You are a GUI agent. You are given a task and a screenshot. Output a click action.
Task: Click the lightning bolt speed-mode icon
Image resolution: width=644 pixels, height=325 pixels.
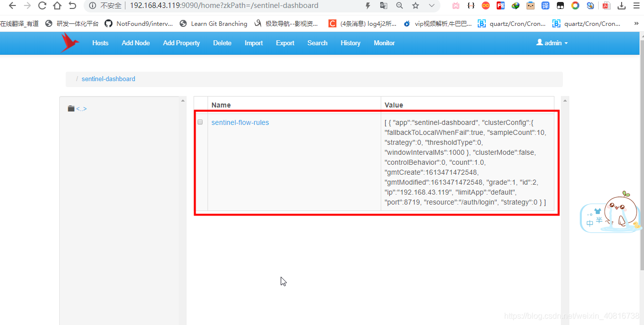coord(368,5)
